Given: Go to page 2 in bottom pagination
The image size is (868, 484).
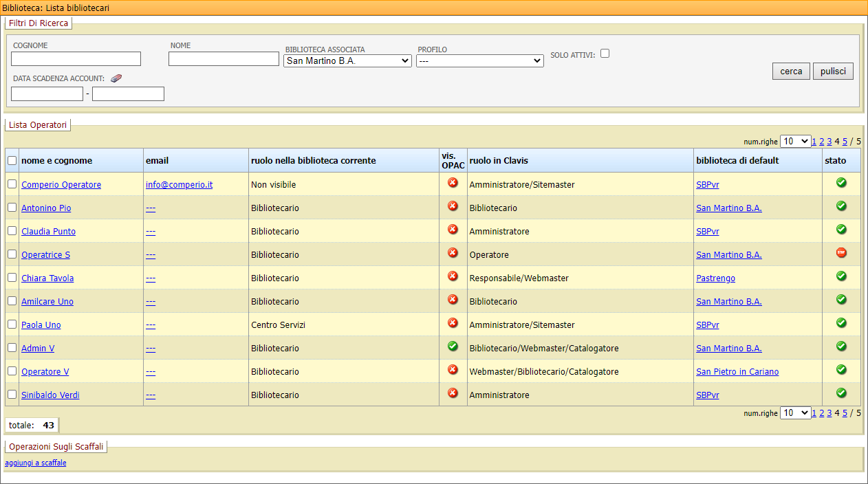Looking at the screenshot, I should pyautogui.click(x=821, y=413).
